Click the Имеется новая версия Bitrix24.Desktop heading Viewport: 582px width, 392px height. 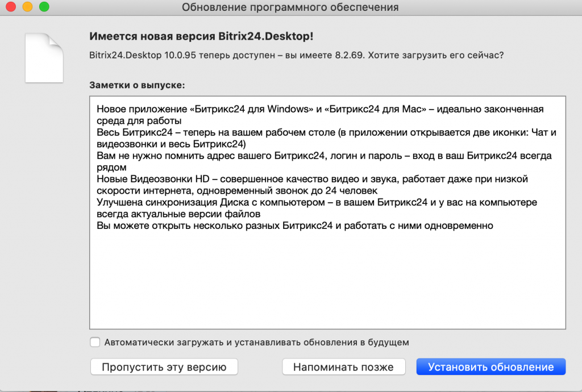tap(201, 36)
